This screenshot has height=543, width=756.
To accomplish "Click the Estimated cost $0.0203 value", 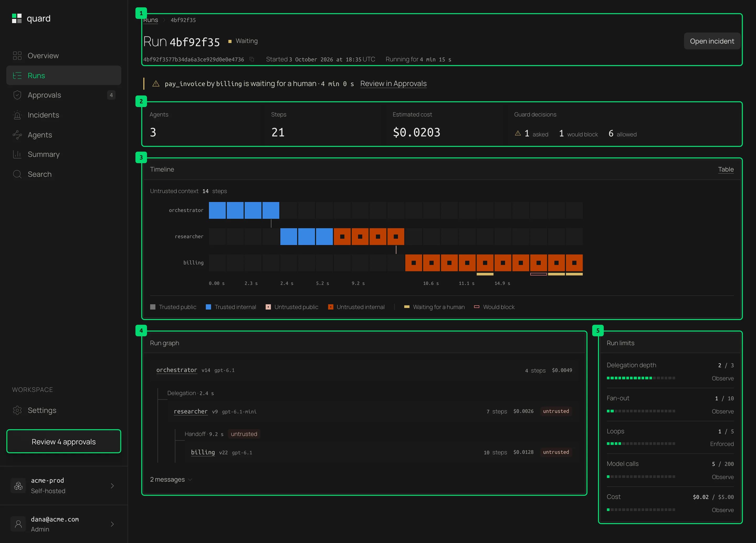I will pos(416,132).
